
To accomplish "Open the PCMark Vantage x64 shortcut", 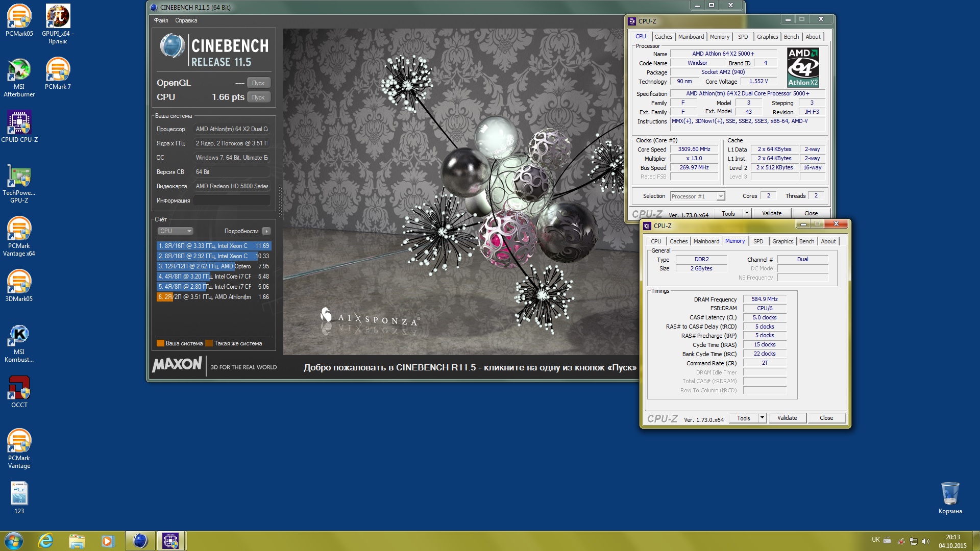I will (19, 237).
